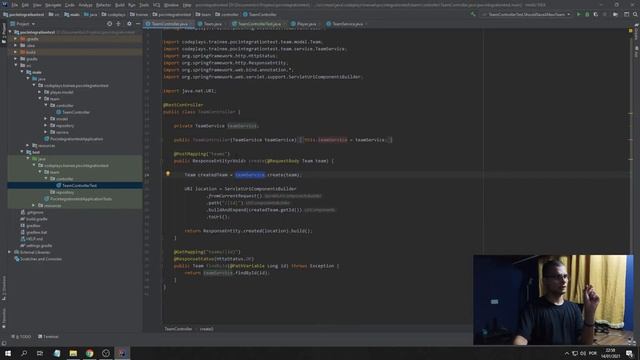This screenshot has height=360, width=640.
Task: Expand the repository package under main team
Action: coord(46,125)
